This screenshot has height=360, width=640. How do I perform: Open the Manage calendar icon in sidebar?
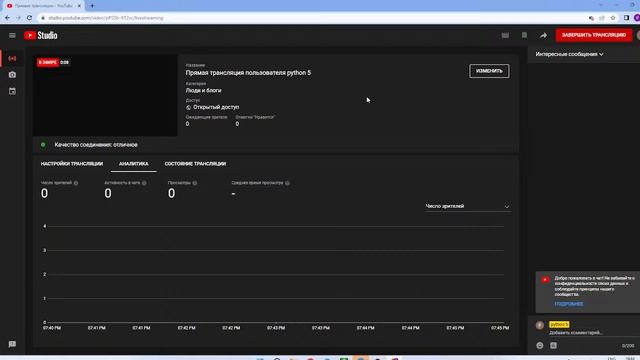point(12,91)
